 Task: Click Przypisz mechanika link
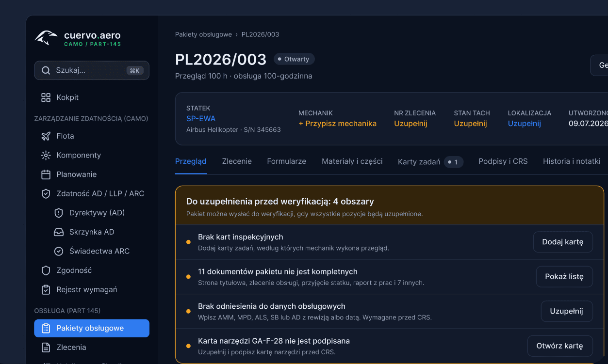click(x=337, y=124)
